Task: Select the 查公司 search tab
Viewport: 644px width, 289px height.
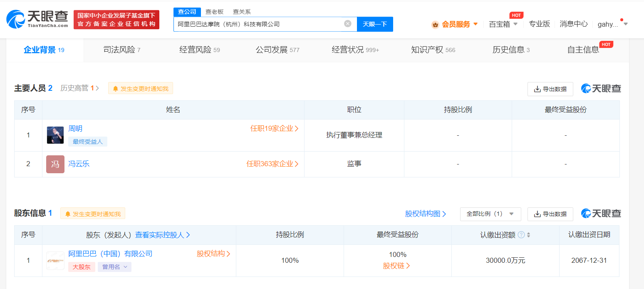Action: [187, 12]
